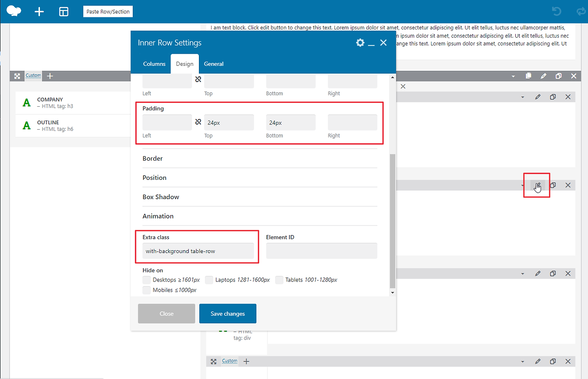Click small X icon below dark row bar
Viewport: 588px width, 379px height.
click(x=403, y=86)
